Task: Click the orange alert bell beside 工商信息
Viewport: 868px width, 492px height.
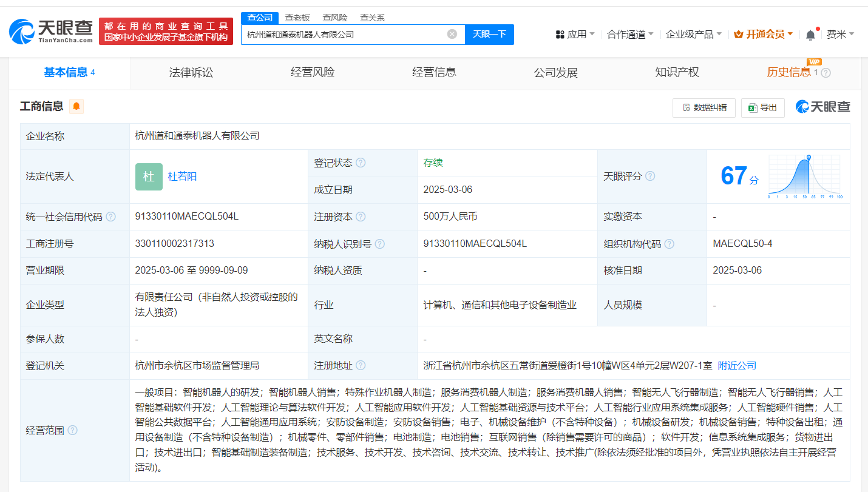Action: (76, 107)
